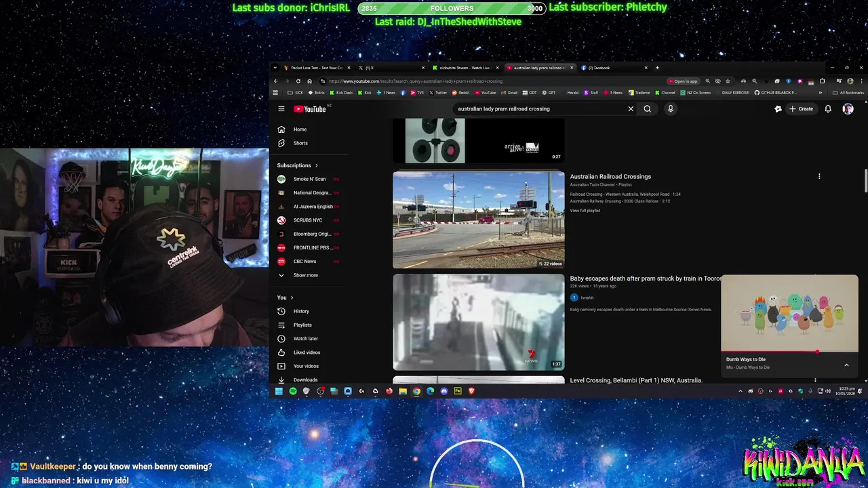Open a new Chrome tab with plus
This screenshot has height=488, width=868.
click(656, 68)
